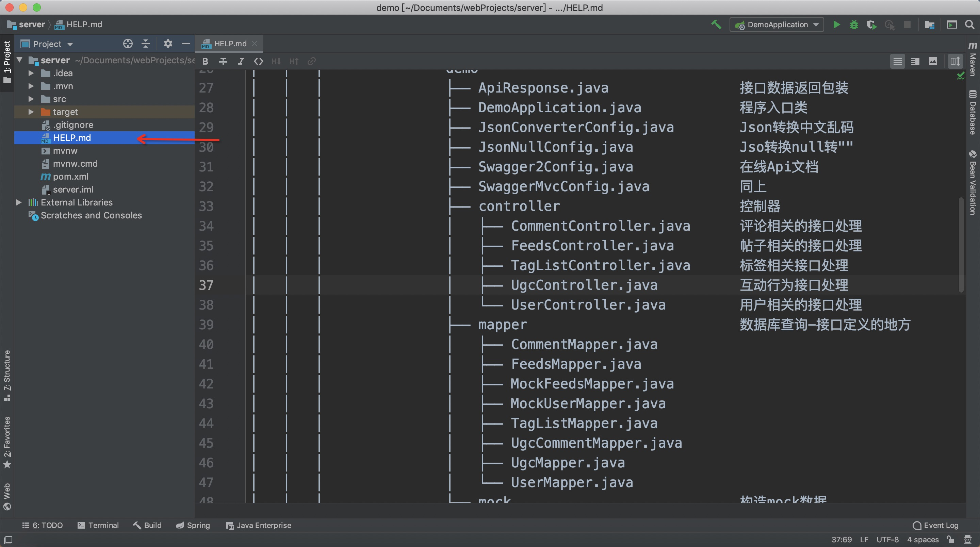
Task: Toggle strikethrough markdown formatting
Action: [223, 61]
